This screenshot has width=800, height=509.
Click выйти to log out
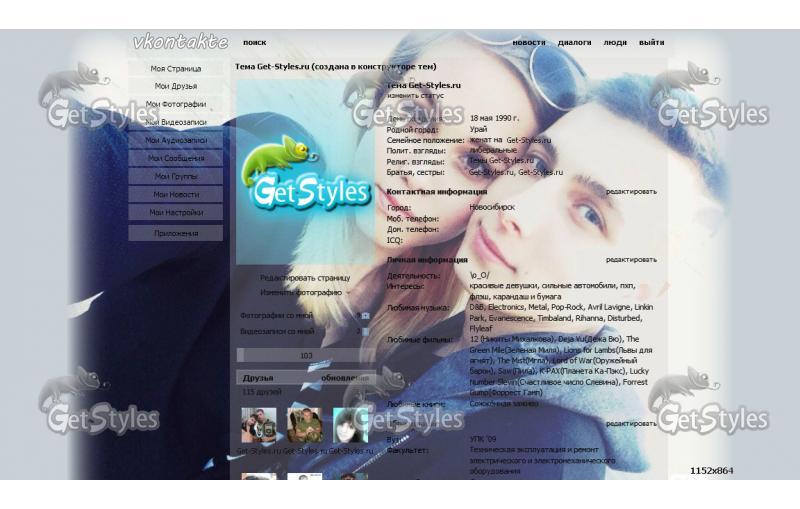click(652, 42)
